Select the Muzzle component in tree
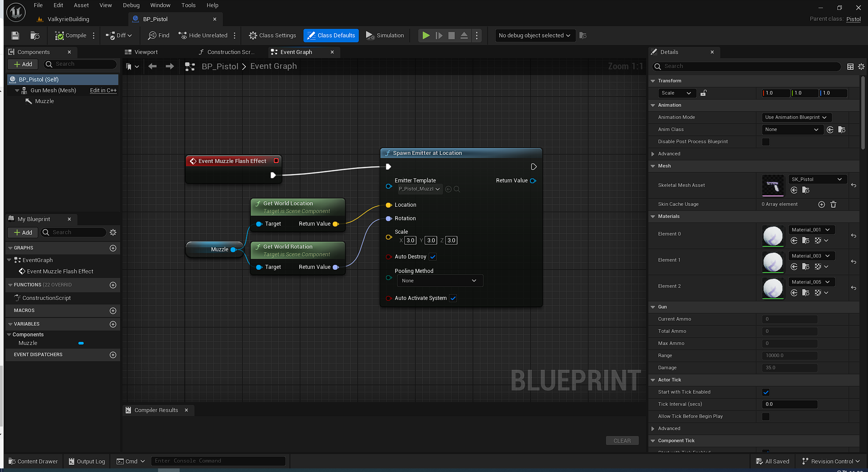The height and width of the screenshot is (472, 868). (x=44, y=101)
